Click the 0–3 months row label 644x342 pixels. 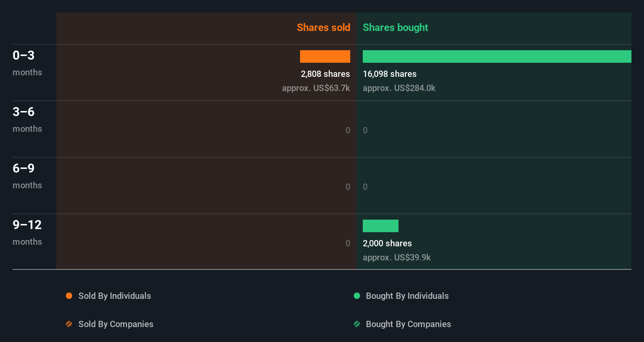click(27, 63)
